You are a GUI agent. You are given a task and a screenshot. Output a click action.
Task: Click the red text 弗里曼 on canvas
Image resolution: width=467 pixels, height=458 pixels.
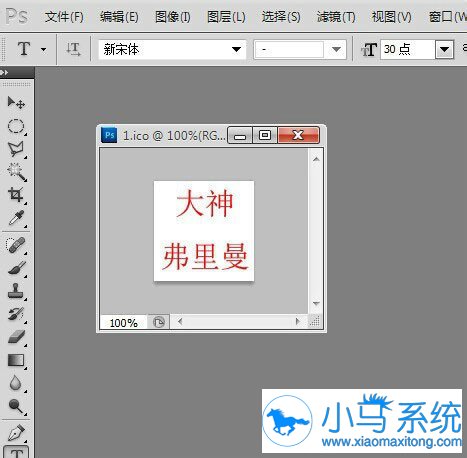pos(205,256)
